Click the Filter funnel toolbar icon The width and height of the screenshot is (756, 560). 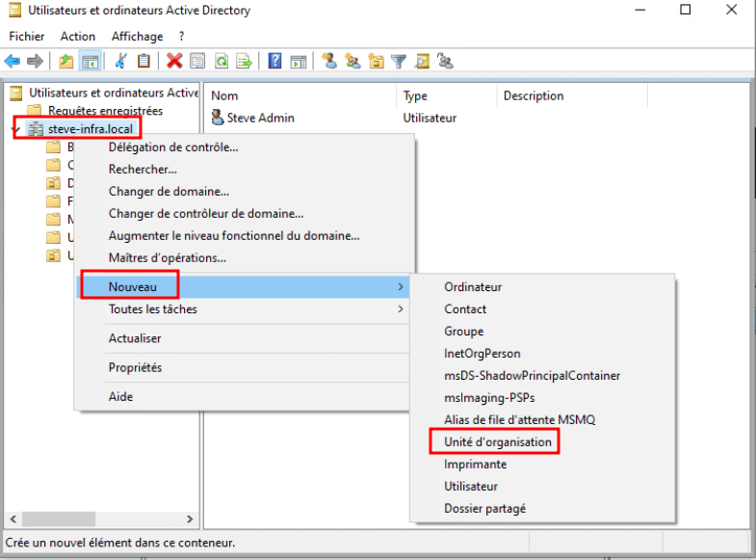click(x=398, y=61)
